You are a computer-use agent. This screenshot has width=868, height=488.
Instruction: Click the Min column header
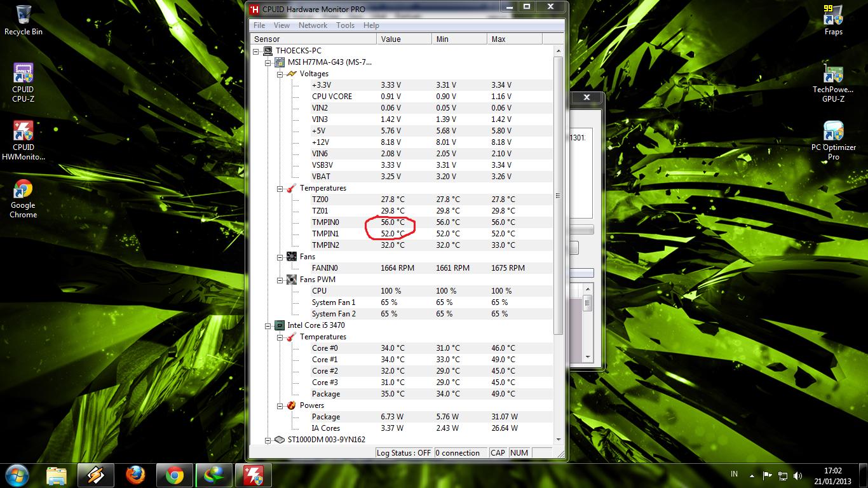[459, 39]
